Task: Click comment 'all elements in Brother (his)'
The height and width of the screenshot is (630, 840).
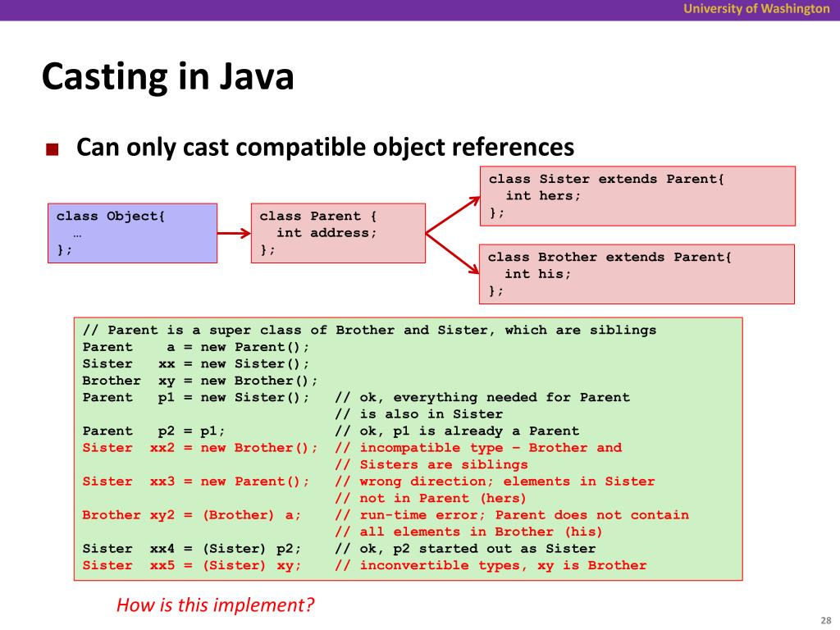Action: [x=468, y=532]
